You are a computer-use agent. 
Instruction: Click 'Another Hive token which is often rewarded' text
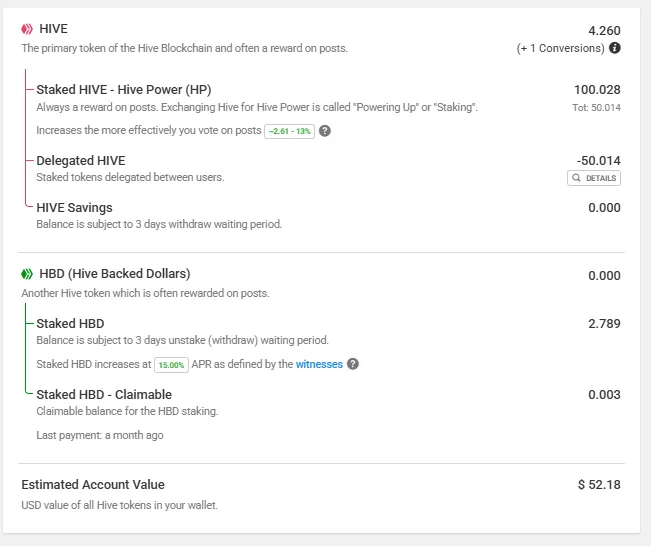[x=145, y=293]
